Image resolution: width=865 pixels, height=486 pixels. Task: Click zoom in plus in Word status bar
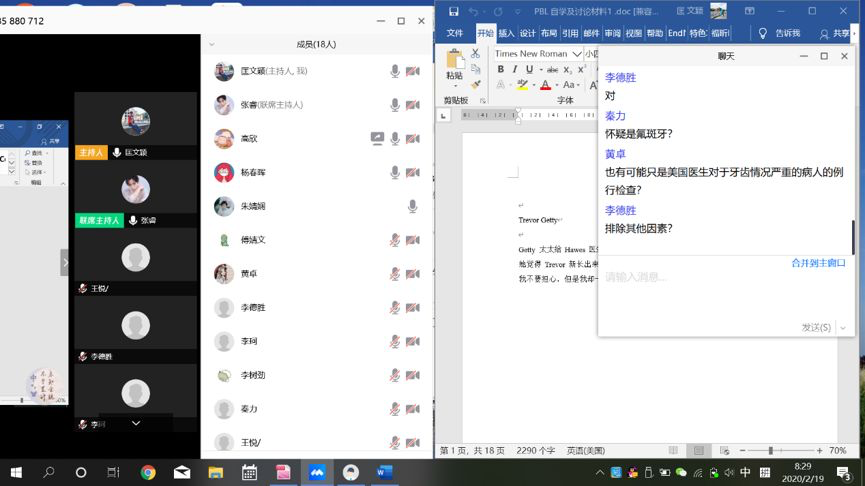click(x=820, y=451)
